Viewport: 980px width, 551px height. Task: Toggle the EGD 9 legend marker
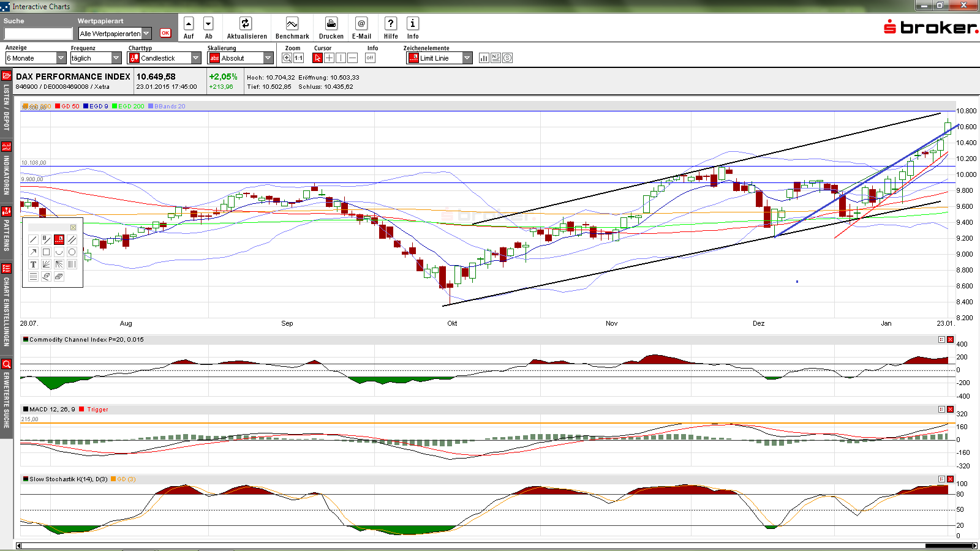click(x=86, y=107)
